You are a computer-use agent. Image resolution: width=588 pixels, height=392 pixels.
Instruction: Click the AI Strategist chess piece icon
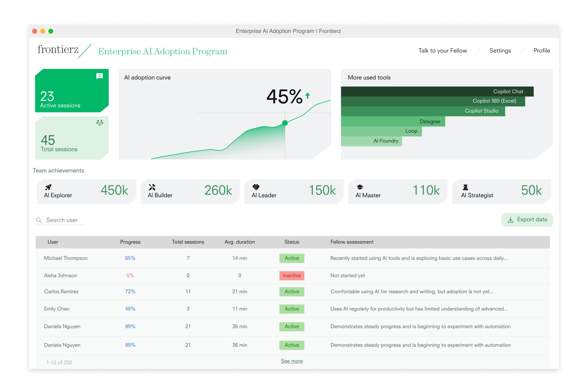(x=465, y=187)
